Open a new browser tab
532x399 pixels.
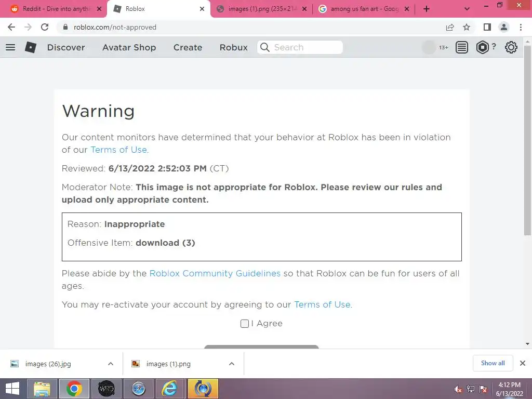tap(427, 9)
